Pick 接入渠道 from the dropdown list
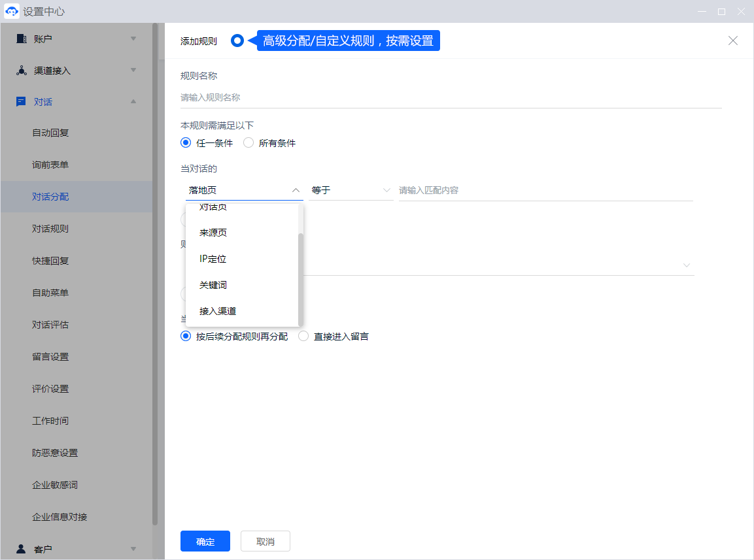Viewport: 754px width, 560px height. click(242, 311)
